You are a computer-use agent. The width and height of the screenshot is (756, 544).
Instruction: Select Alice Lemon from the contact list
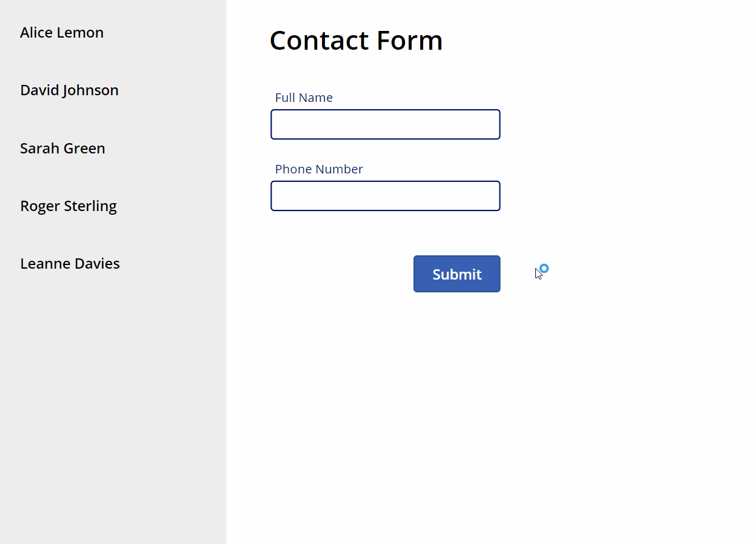tap(61, 33)
